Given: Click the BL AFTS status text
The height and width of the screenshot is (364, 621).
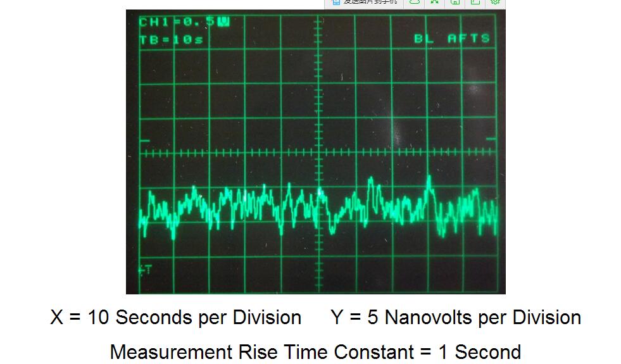Looking at the screenshot, I should pyautogui.click(x=452, y=39).
